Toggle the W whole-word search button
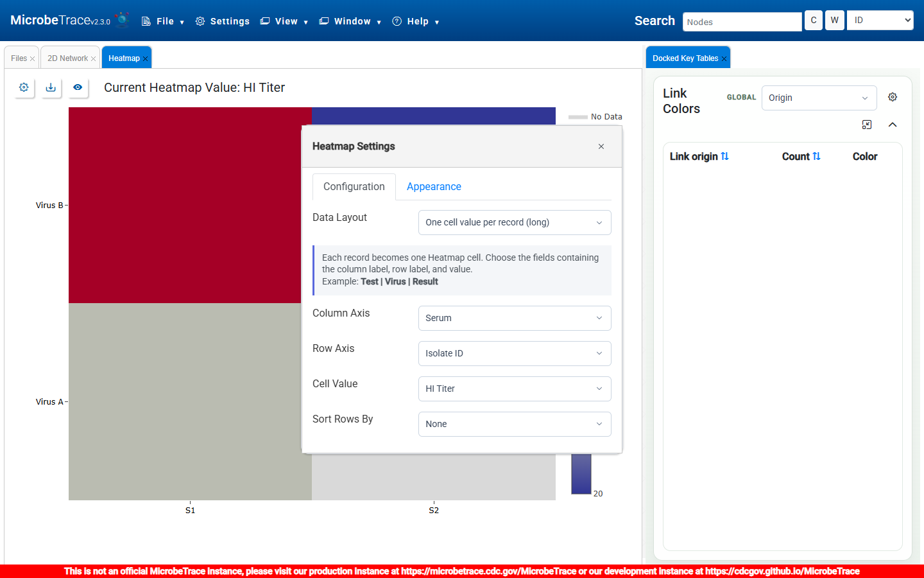This screenshot has height=578, width=924. (x=835, y=20)
